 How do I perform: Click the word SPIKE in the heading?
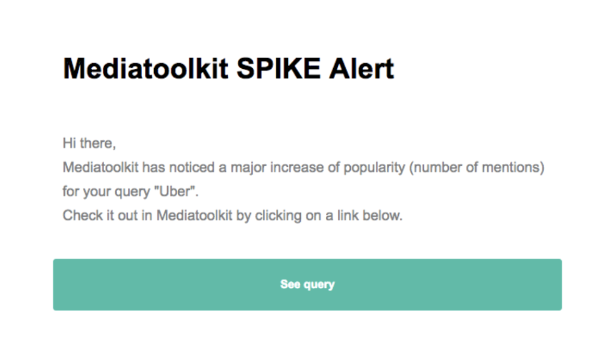point(278,69)
